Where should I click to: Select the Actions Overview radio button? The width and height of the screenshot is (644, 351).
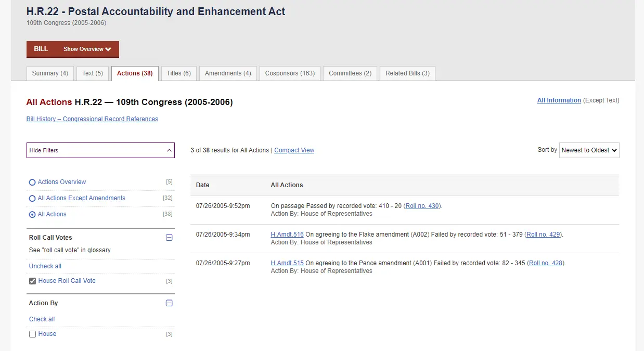[x=32, y=183]
